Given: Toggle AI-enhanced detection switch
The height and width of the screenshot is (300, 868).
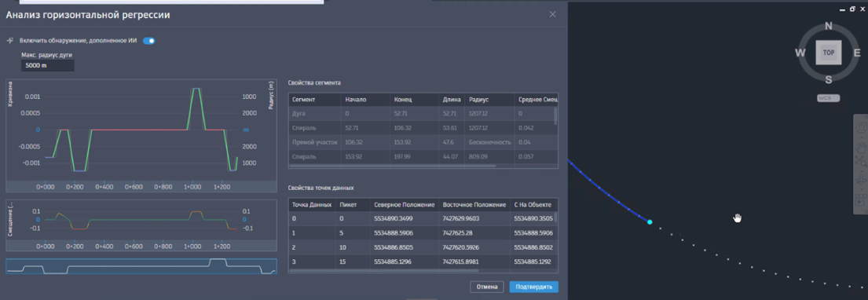Looking at the screenshot, I should pyautogui.click(x=149, y=40).
